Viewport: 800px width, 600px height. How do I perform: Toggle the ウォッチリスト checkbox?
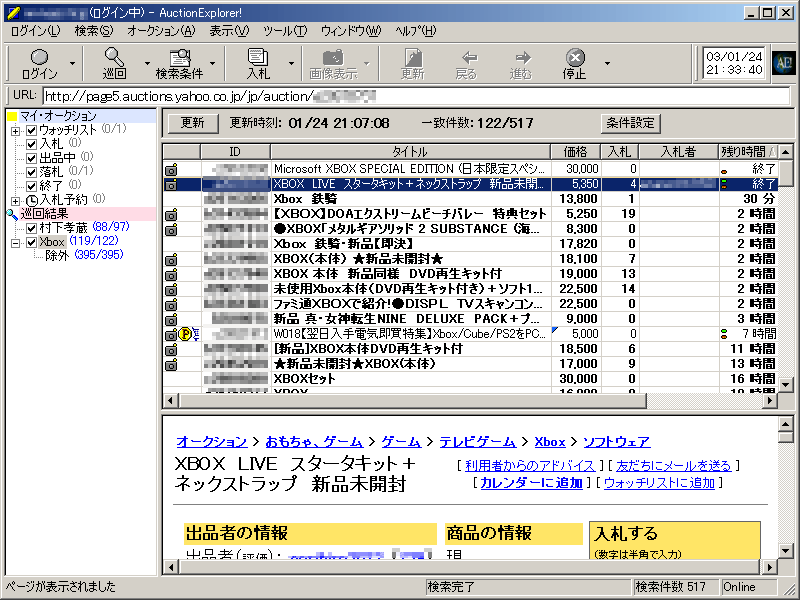coord(32,131)
